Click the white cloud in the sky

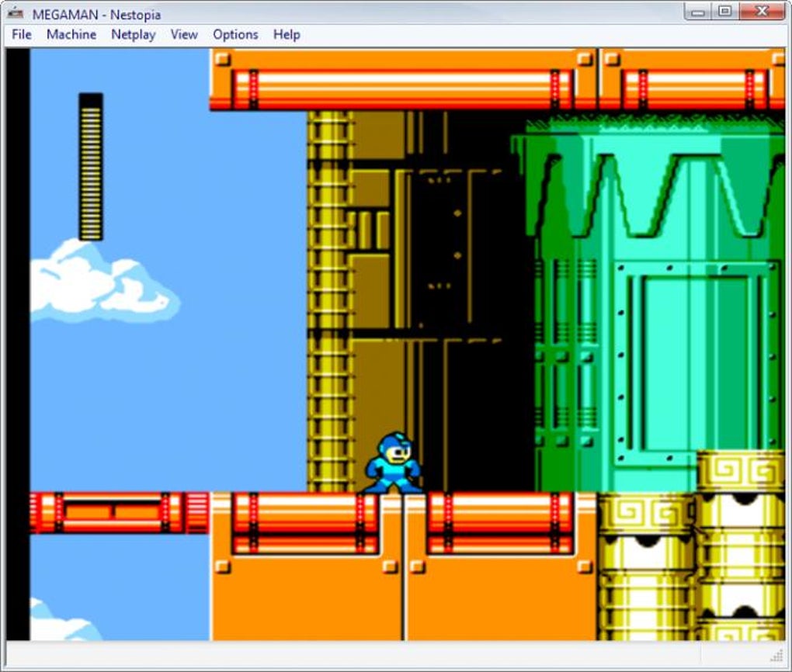click(x=103, y=281)
